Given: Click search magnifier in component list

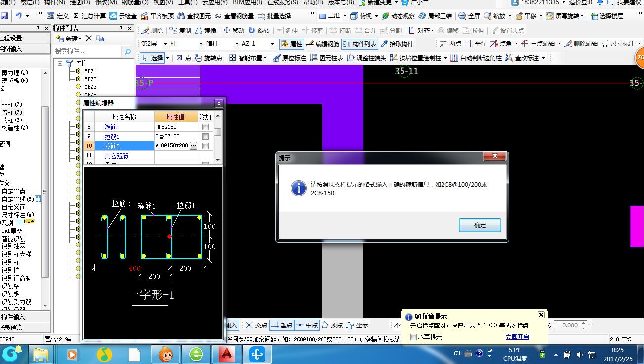Looking at the screenshot, I should (127, 51).
